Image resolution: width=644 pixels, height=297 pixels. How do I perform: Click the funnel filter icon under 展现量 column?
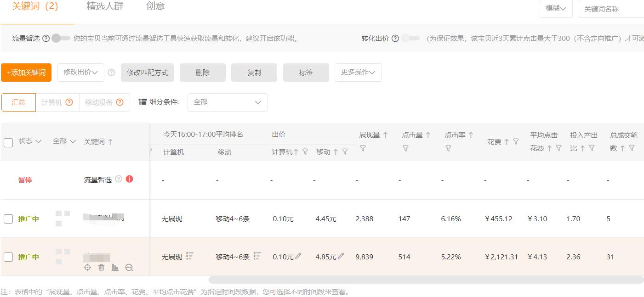(x=363, y=147)
